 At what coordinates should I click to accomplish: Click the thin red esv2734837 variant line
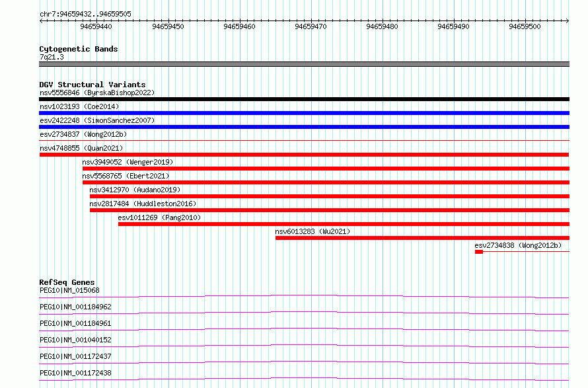point(304,140)
